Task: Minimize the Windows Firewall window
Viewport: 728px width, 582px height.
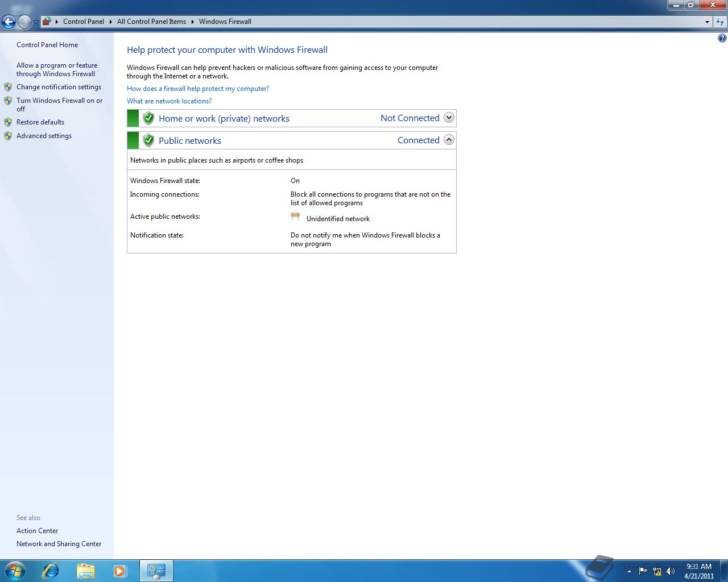Action: tap(676, 5)
